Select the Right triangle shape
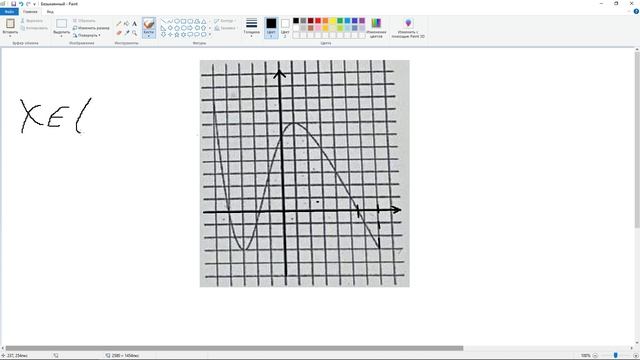The image size is (640, 360). tap(163, 28)
